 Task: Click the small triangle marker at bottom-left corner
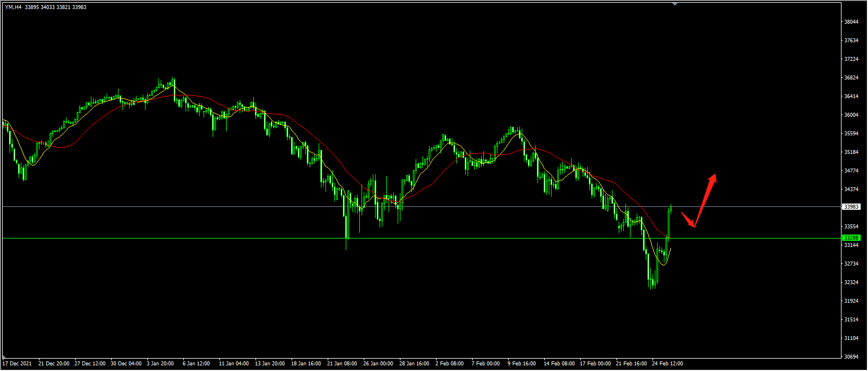point(4,357)
